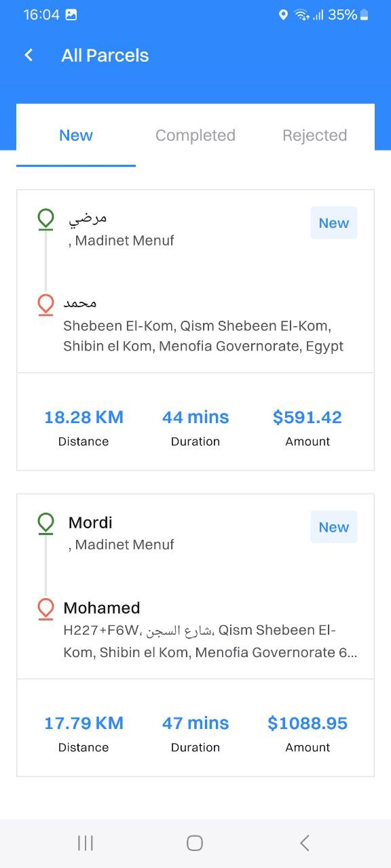Tap the Android back navigation chevron
The image size is (391, 868).
[x=304, y=843]
